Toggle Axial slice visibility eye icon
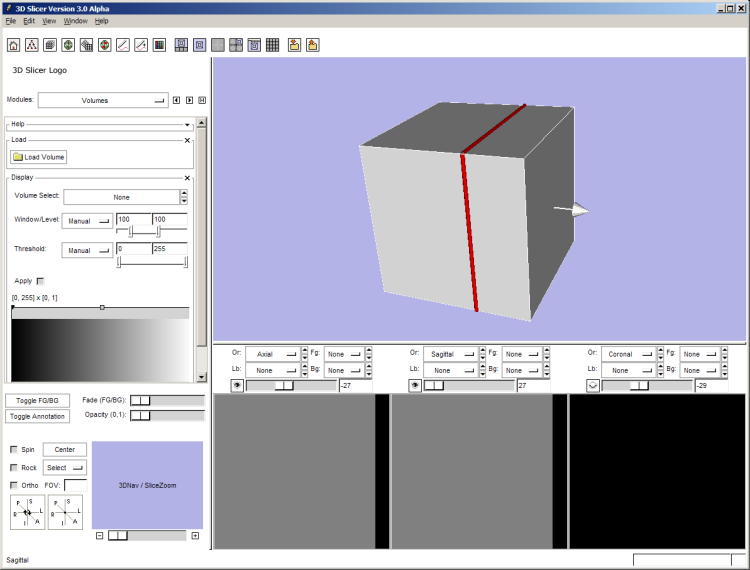 (237, 385)
